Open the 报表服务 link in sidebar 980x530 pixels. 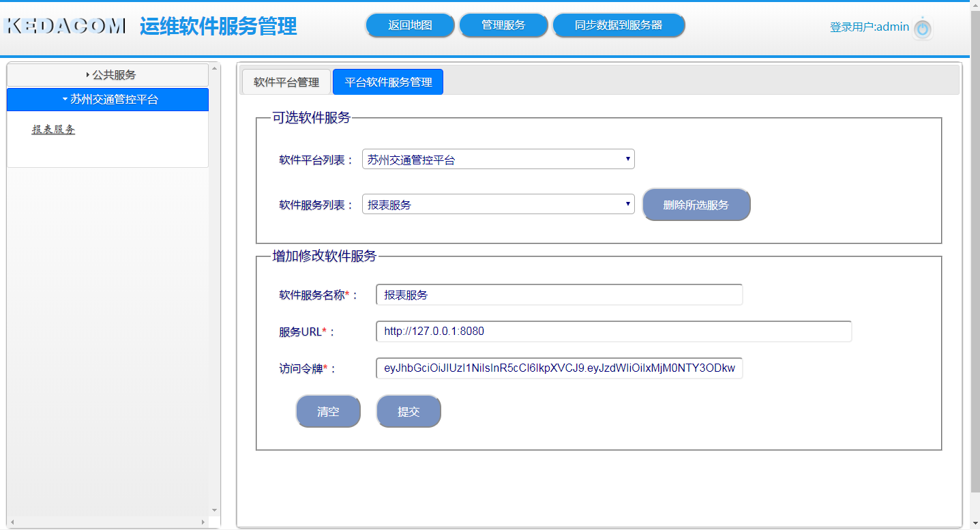[53, 130]
